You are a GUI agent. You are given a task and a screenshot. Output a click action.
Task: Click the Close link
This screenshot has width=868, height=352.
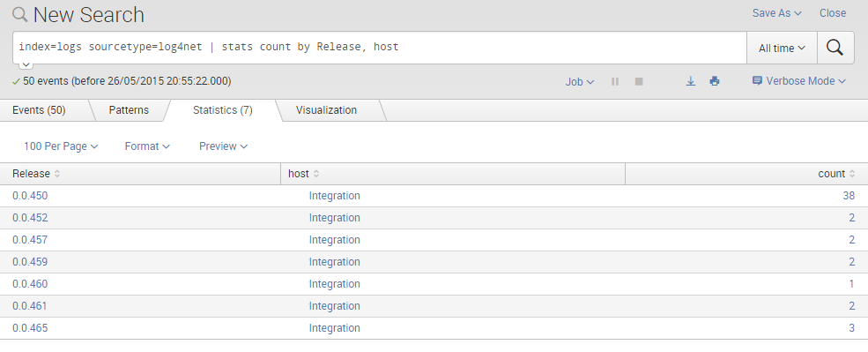(x=833, y=13)
